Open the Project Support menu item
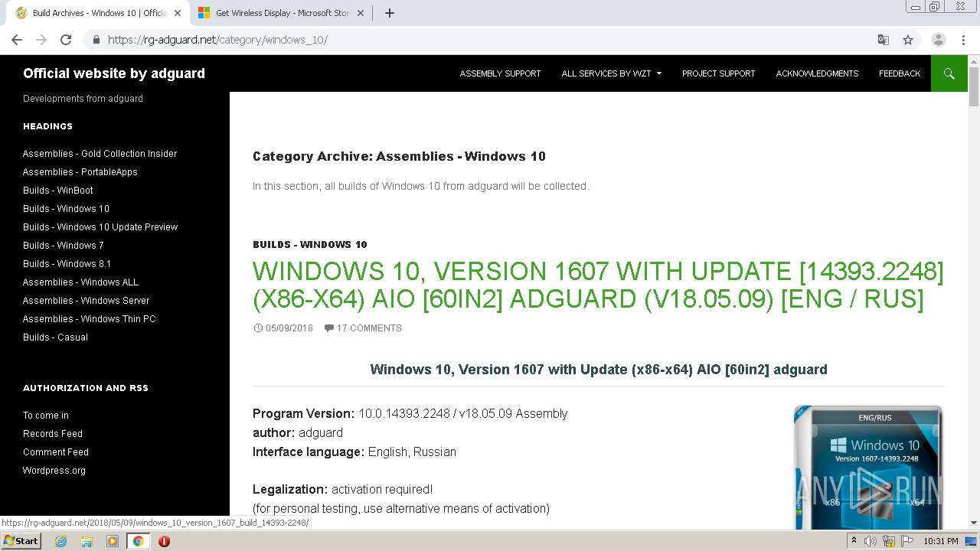This screenshot has width=980, height=551. click(718, 73)
